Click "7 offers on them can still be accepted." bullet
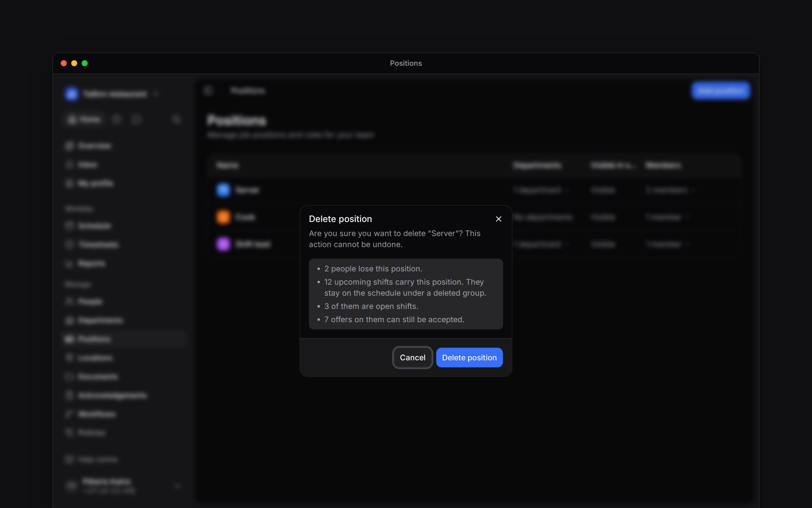 click(394, 319)
